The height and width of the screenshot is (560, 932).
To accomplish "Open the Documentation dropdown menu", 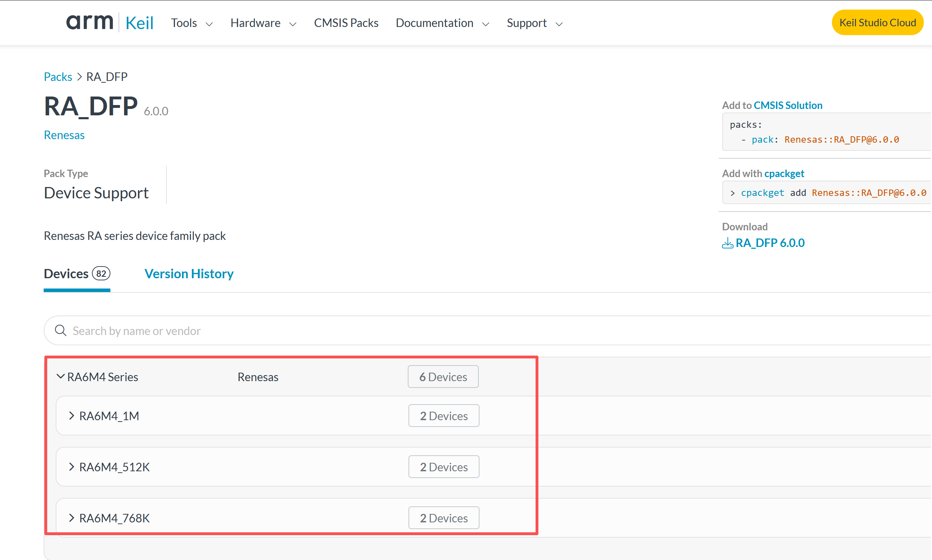I will point(443,23).
